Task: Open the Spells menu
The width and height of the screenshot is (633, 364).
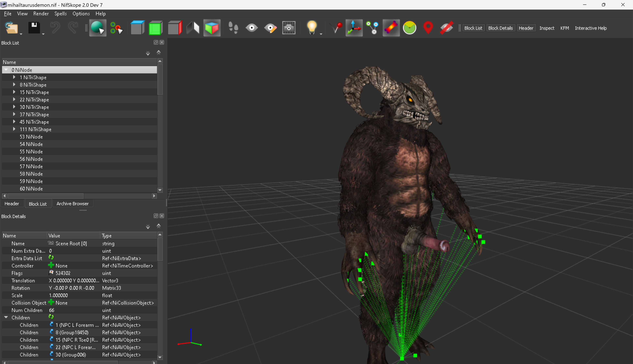Action: 60,14
